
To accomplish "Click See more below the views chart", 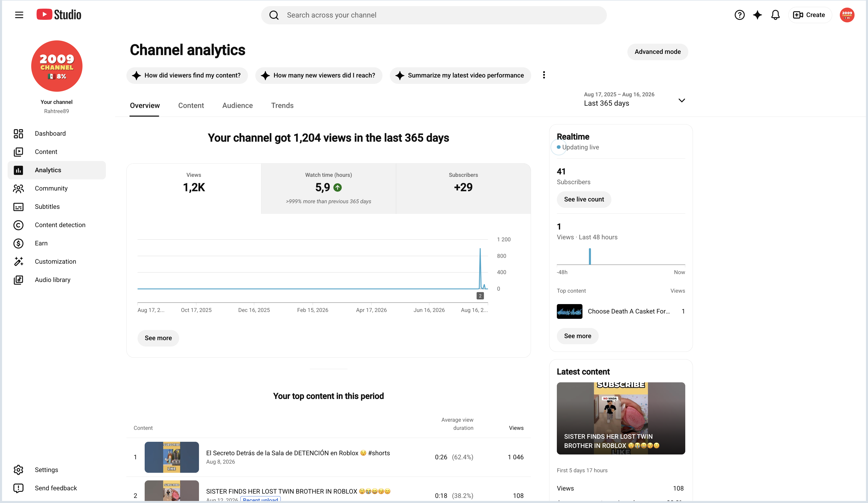I will point(158,338).
